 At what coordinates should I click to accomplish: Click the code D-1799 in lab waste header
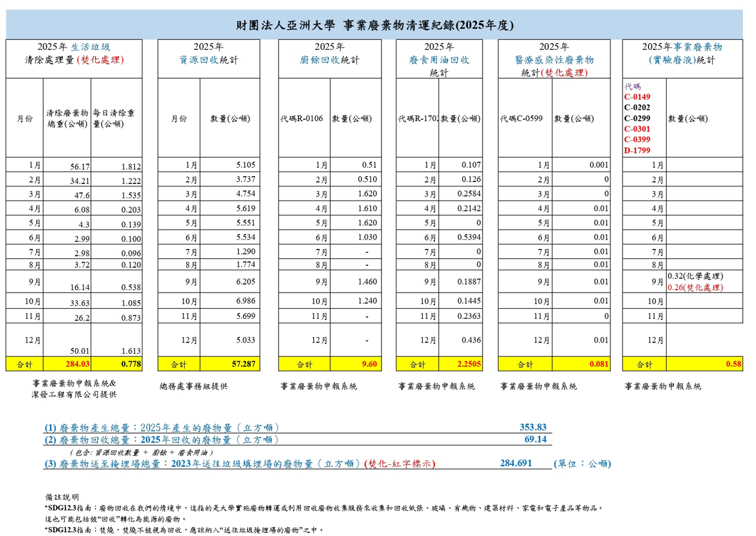(637, 150)
